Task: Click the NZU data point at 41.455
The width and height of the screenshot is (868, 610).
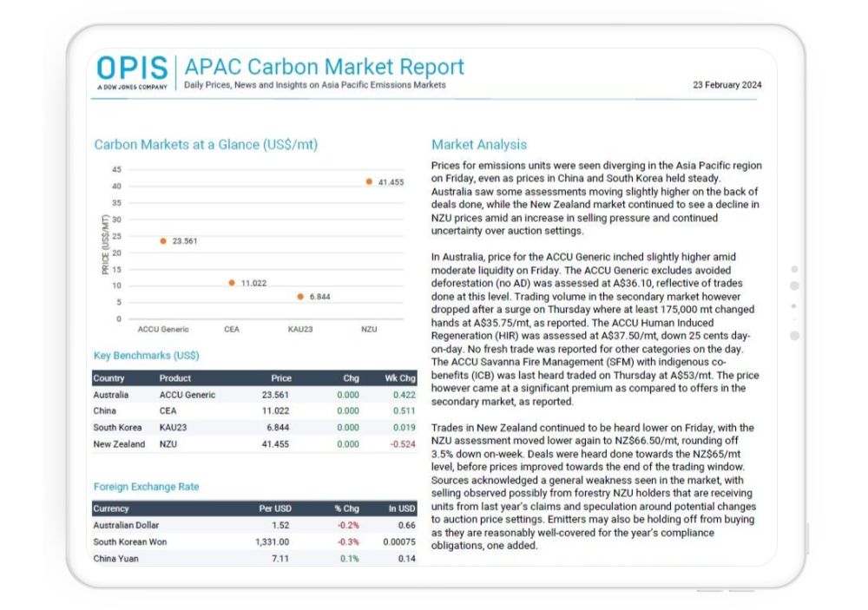Action: (369, 181)
